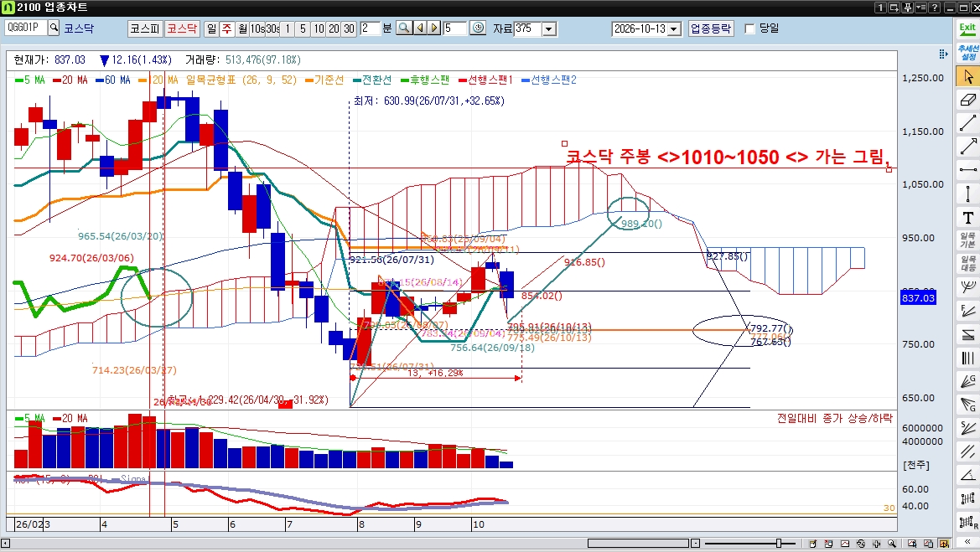
Task: Apply the 일목 기본 preset
Action: pos(968,240)
